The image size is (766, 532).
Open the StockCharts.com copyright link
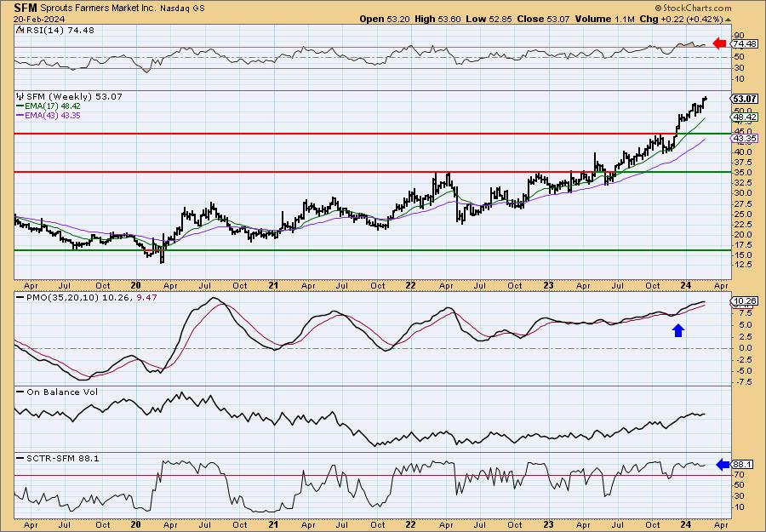coord(694,8)
